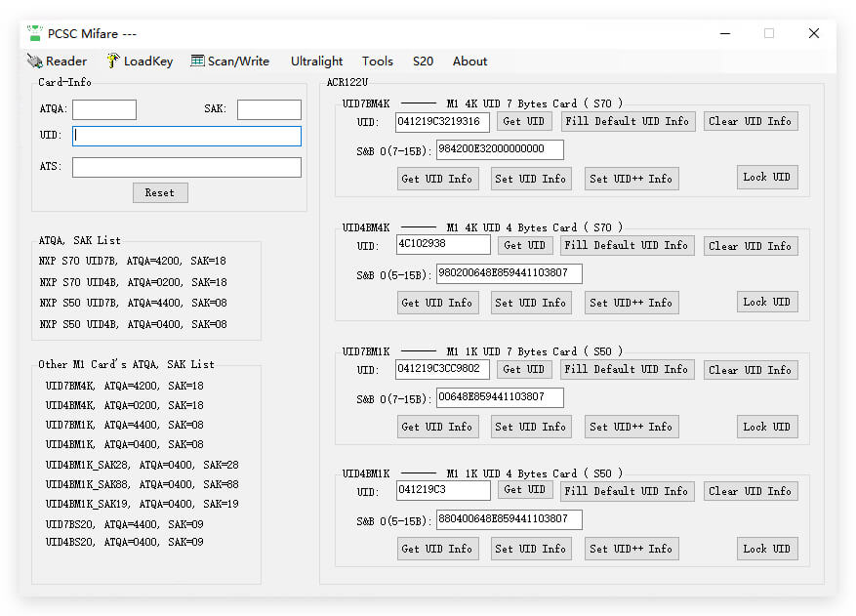Click the S&B 0(5-15B) field for UID4BM1K
This screenshot has width=856, height=616.
click(x=509, y=519)
